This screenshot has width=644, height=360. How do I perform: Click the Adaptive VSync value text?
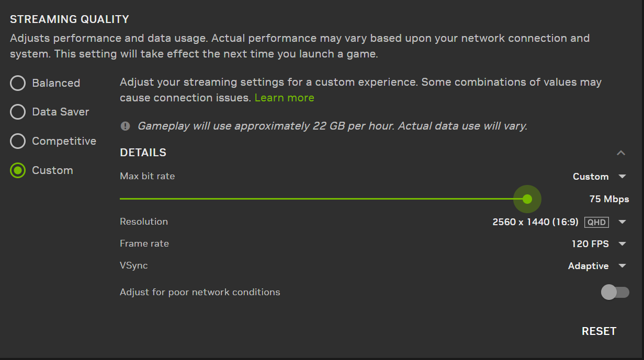pyautogui.click(x=588, y=266)
